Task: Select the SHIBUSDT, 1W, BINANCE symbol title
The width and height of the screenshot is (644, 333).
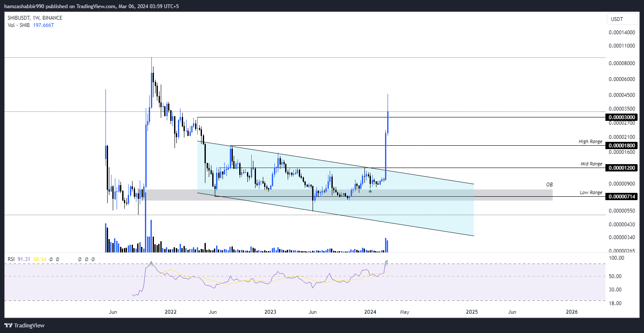Action: [35, 18]
